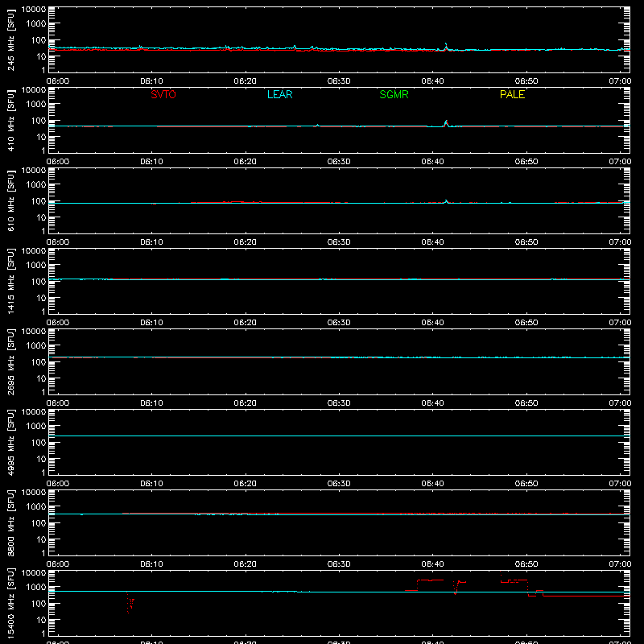
Task: Select the 1415 MHz [SFU] axis title
Action: [10, 281]
